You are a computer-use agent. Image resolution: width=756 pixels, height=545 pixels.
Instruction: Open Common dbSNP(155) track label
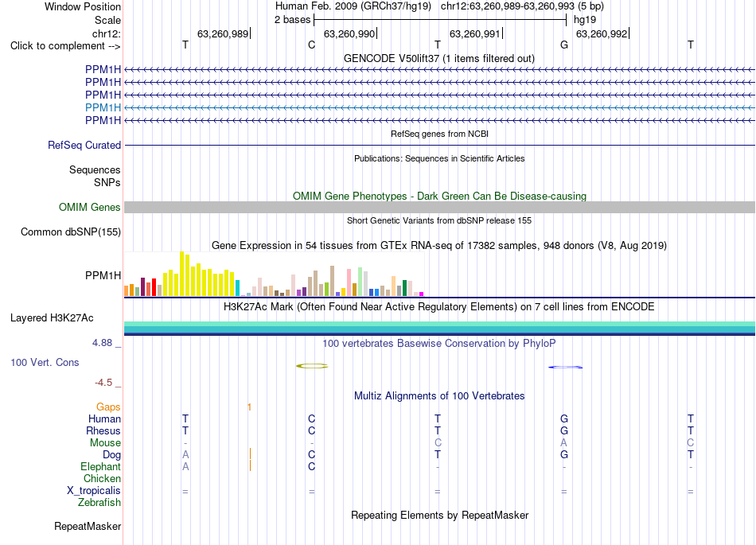point(70,232)
